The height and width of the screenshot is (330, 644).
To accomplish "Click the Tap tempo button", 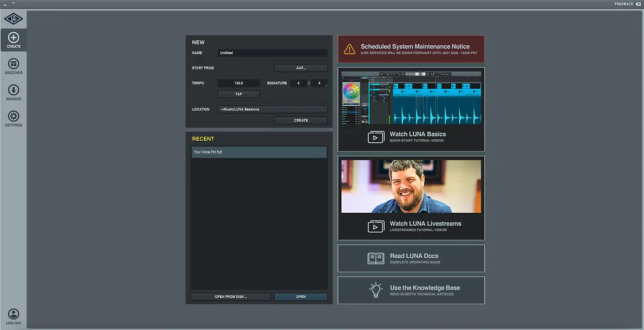I will (239, 94).
